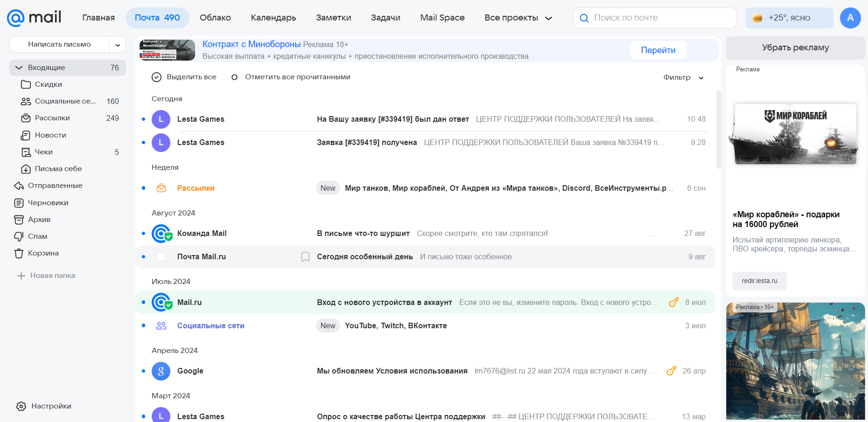
Task: Open Социальные сети grouped messages row
Action: [425, 325]
